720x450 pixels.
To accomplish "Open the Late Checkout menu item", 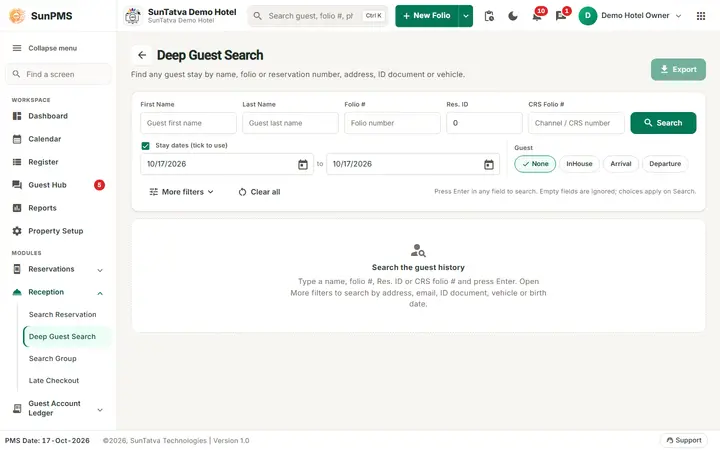I will 54,381.
